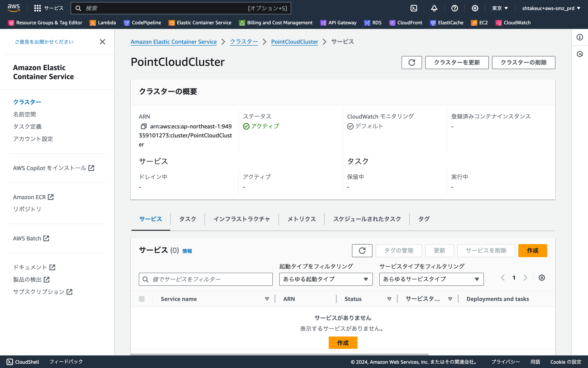
Task: Open CloudWatch service shortcut
Action: tap(513, 23)
